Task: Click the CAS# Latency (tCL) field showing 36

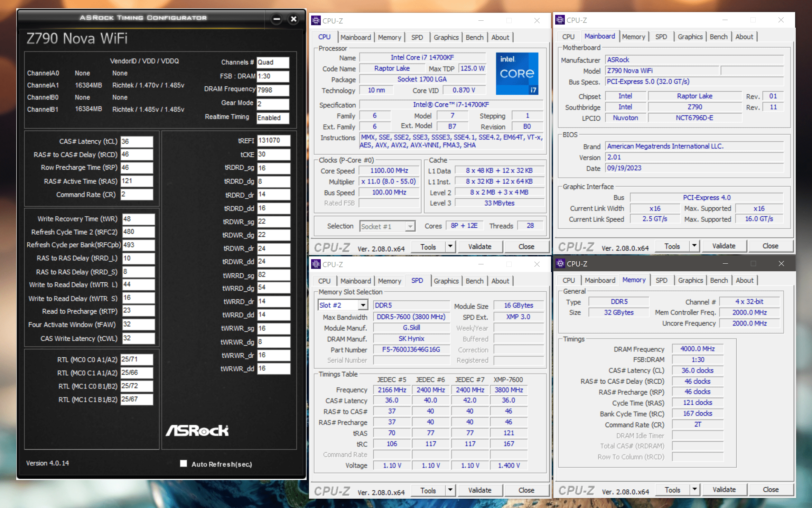Action: 137,141
